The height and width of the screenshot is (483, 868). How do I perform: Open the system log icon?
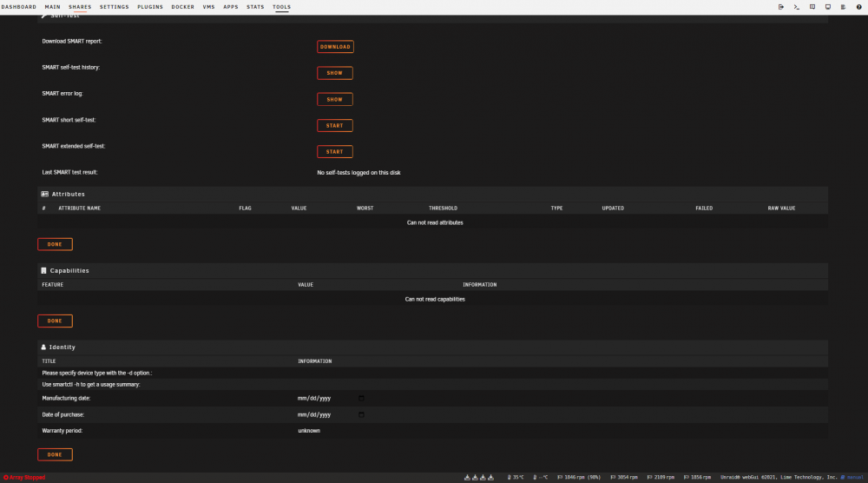[x=843, y=7]
